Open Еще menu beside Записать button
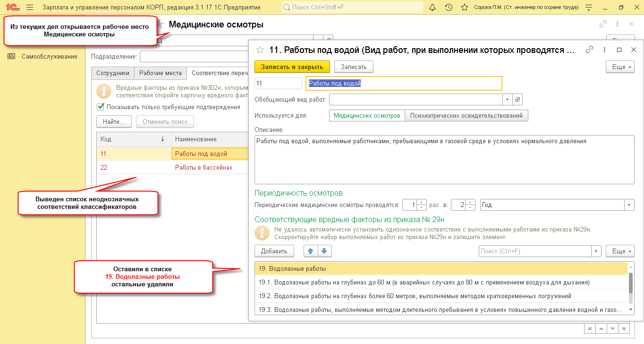This screenshot has height=344, width=644. tap(620, 67)
